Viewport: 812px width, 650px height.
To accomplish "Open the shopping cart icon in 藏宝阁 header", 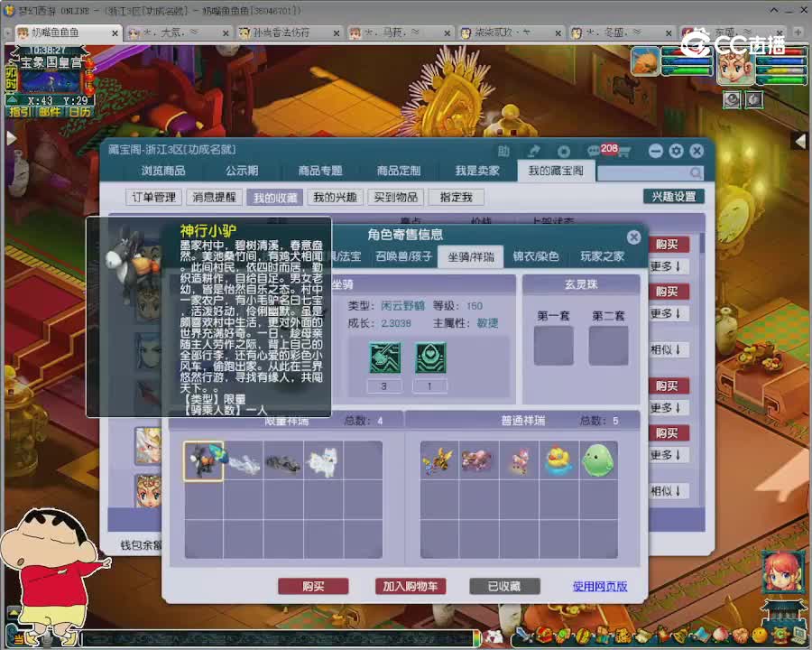I will click(624, 152).
